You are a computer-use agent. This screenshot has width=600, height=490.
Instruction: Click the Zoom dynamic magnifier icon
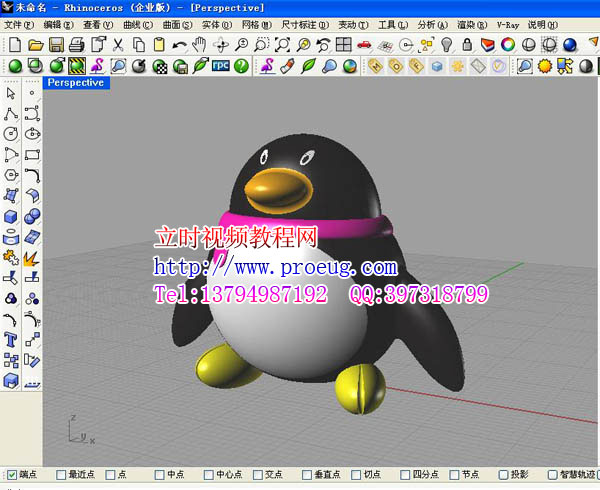coord(241,45)
